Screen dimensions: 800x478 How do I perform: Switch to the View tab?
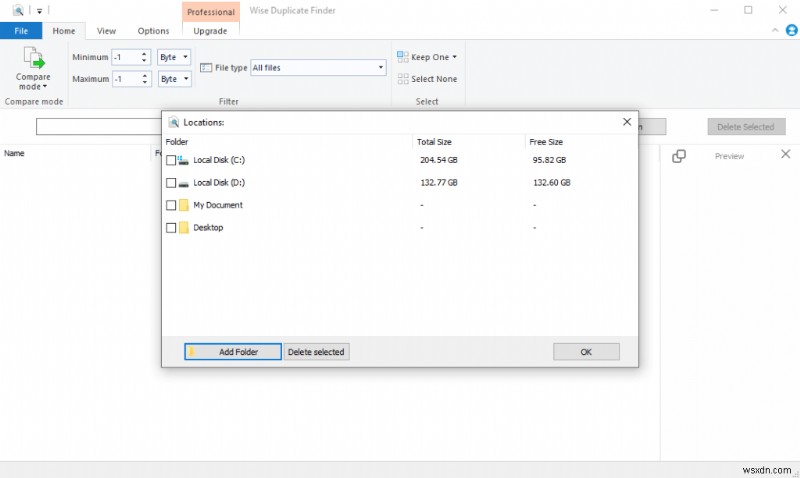(106, 31)
